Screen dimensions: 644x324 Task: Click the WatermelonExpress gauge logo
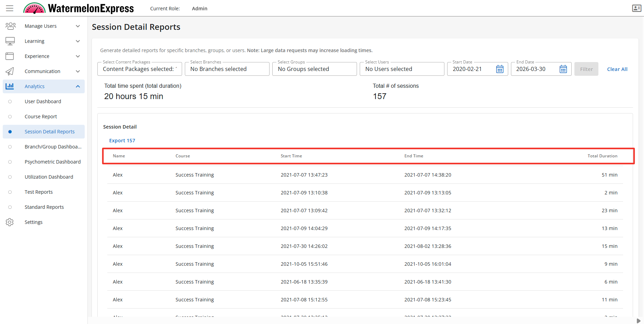click(34, 8)
